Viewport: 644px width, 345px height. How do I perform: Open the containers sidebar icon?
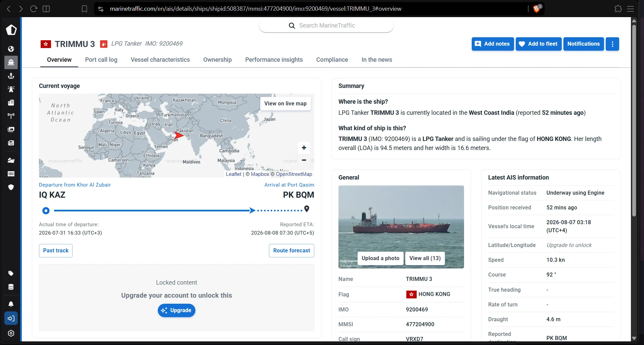pyautogui.click(x=11, y=174)
